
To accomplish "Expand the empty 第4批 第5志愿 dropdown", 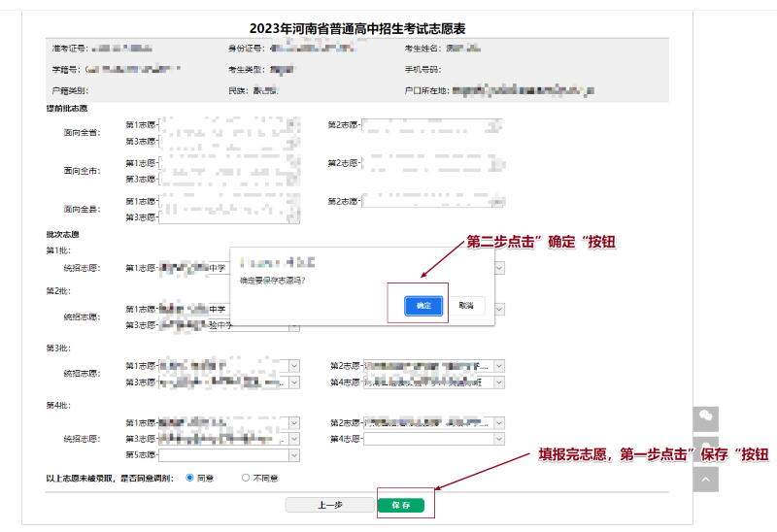I will point(229,455).
